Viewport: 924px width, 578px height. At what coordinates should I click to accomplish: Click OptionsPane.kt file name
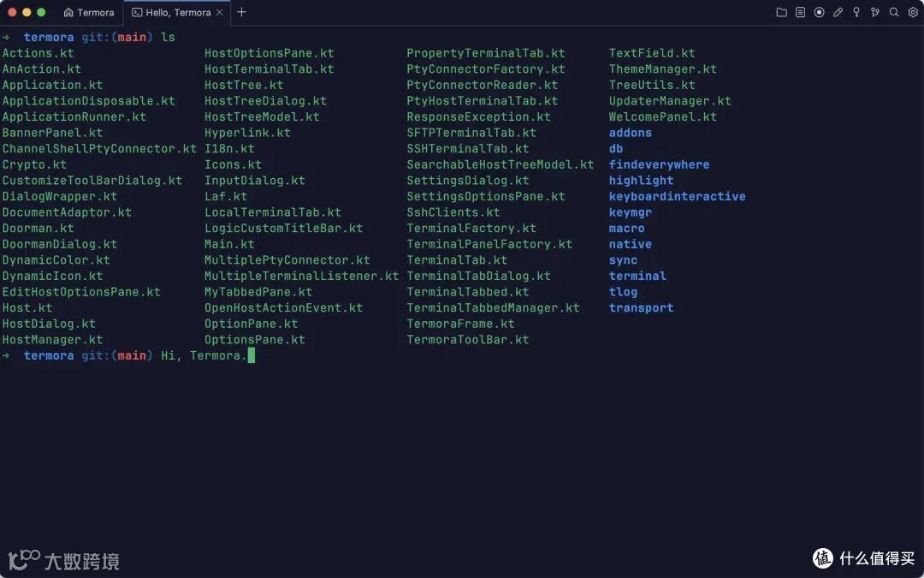pyautogui.click(x=255, y=340)
